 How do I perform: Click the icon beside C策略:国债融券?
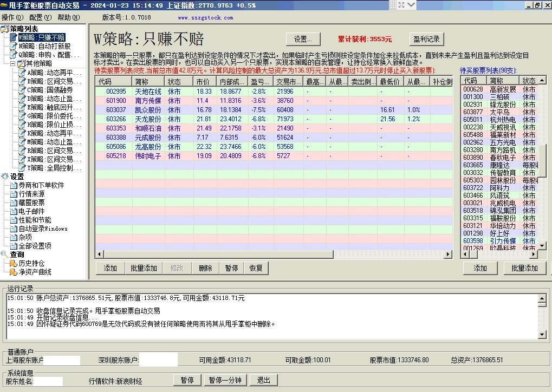tap(22, 90)
